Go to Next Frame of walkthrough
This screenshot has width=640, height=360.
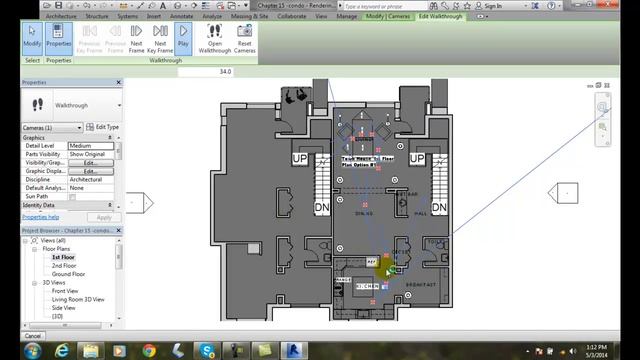136,39
